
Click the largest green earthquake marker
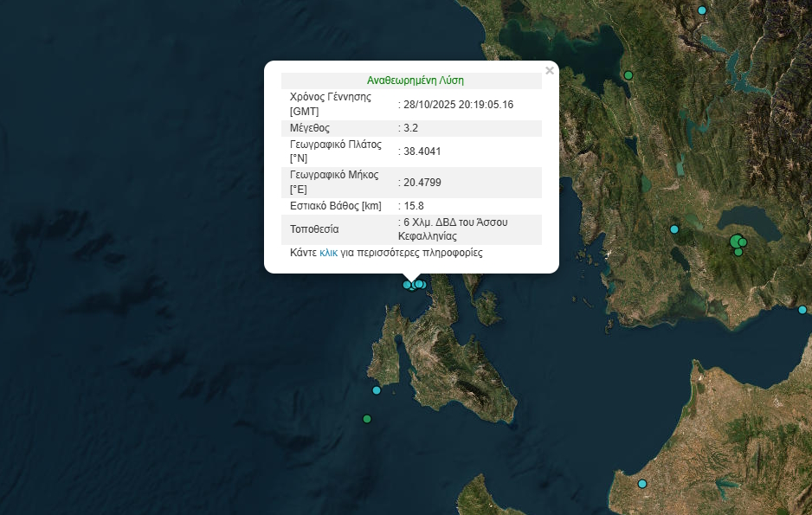coord(735,241)
